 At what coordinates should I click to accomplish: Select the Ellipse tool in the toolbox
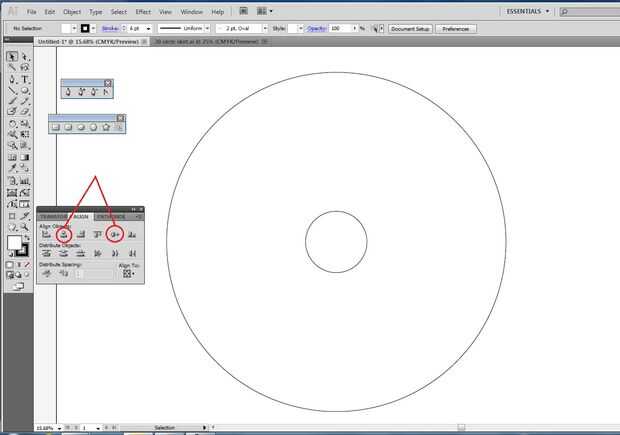pos(25,91)
